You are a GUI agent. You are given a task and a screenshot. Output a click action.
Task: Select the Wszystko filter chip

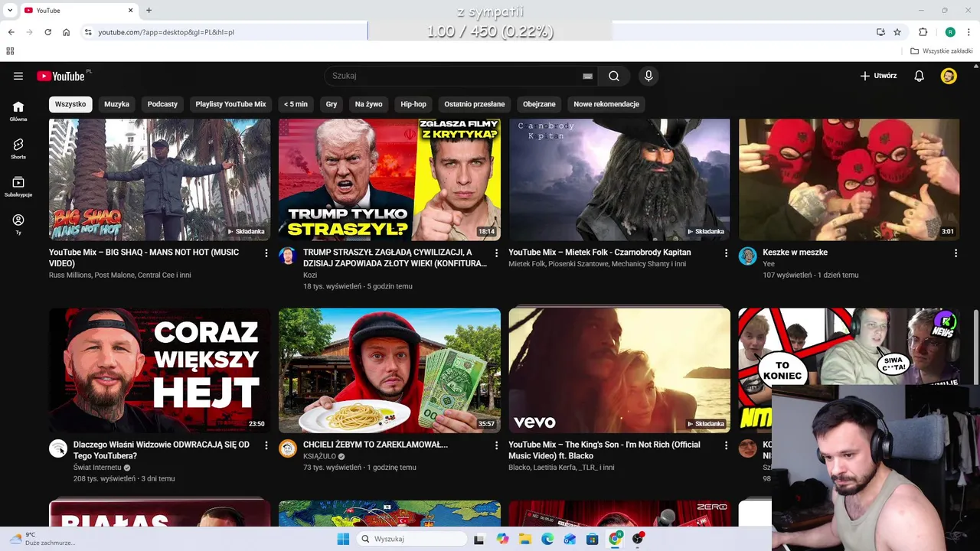(x=70, y=104)
